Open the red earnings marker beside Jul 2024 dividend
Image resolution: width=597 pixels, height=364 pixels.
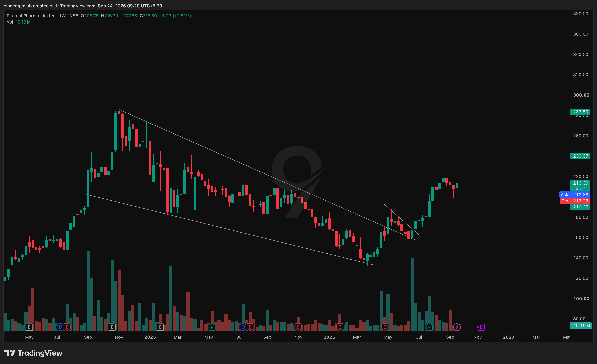[67, 327]
